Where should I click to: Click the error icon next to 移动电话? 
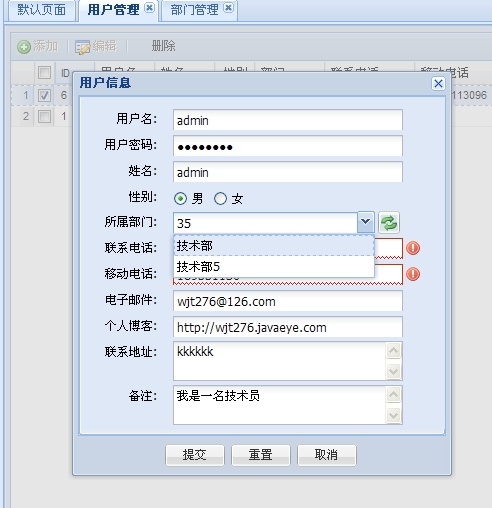413,274
